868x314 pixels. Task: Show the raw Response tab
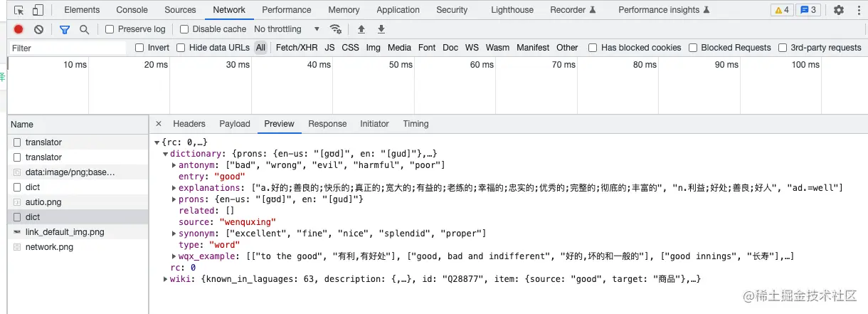[x=327, y=124]
